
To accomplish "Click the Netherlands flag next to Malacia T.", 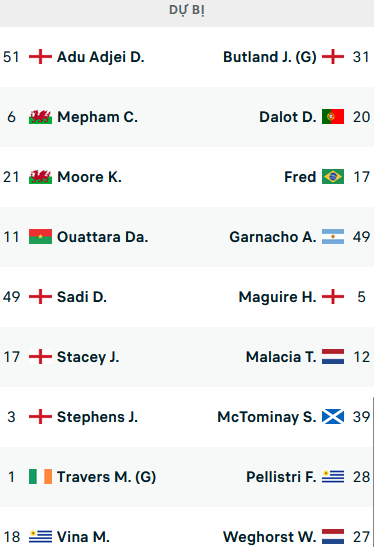I will (333, 357).
